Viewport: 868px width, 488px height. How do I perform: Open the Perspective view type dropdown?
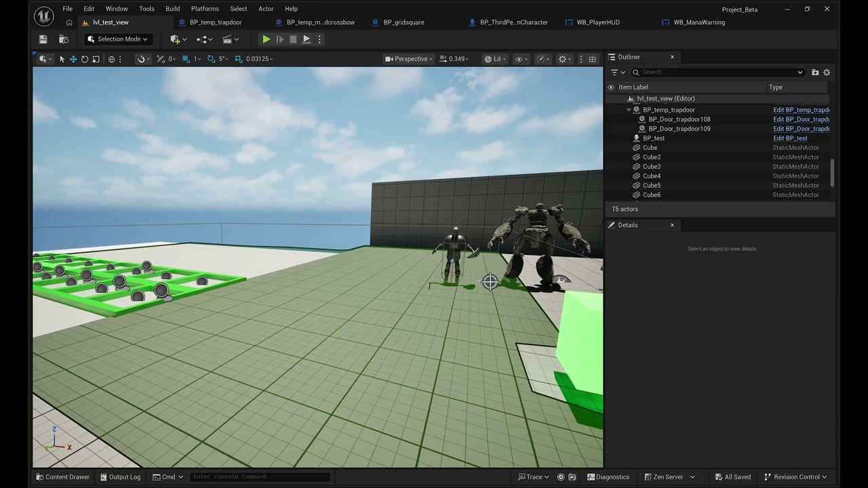pyautogui.click(x=409, y=59)
